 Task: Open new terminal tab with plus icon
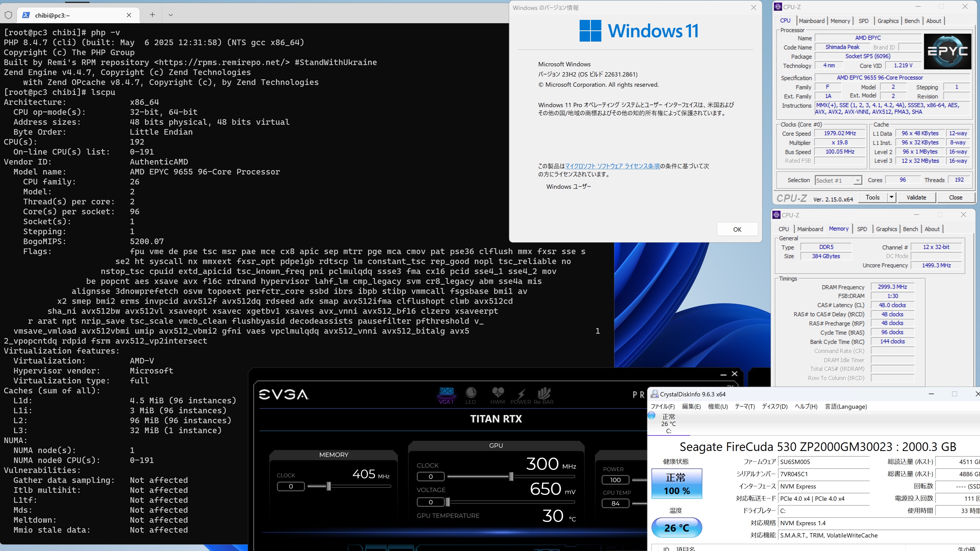(x=152, y=15)
